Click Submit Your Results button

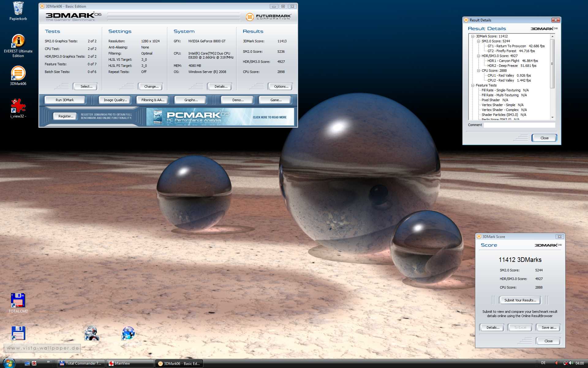tap(520, 300)
